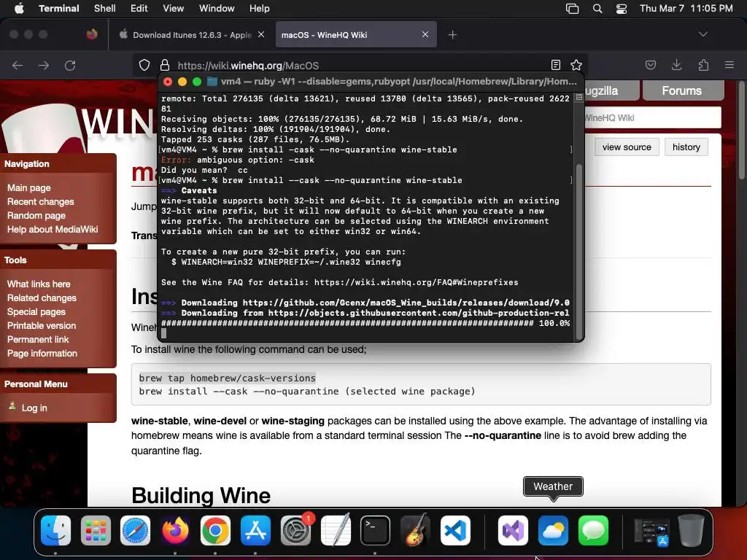
Task: Open the App Store Dock icon
Action: pos(255,531)
